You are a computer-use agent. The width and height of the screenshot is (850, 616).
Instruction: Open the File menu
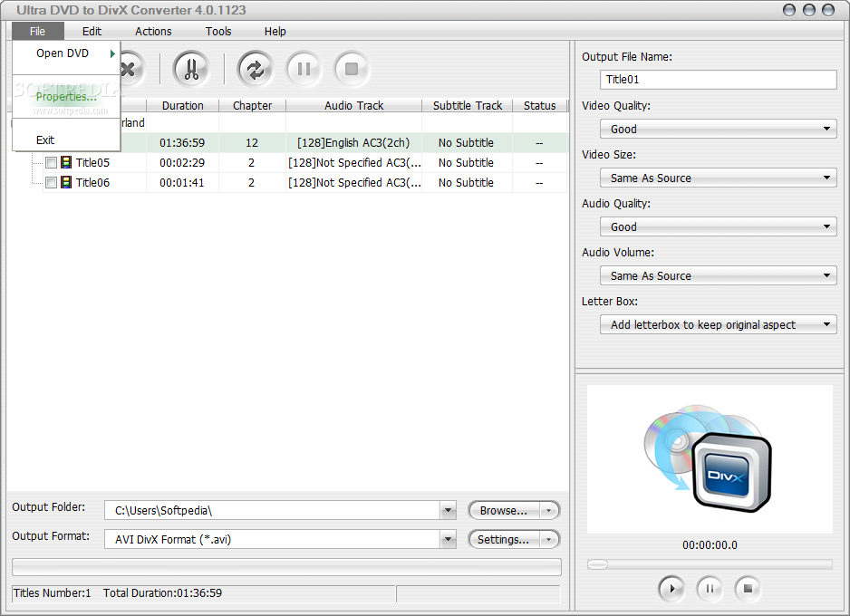pyautogui.click(x=37, y=31)
